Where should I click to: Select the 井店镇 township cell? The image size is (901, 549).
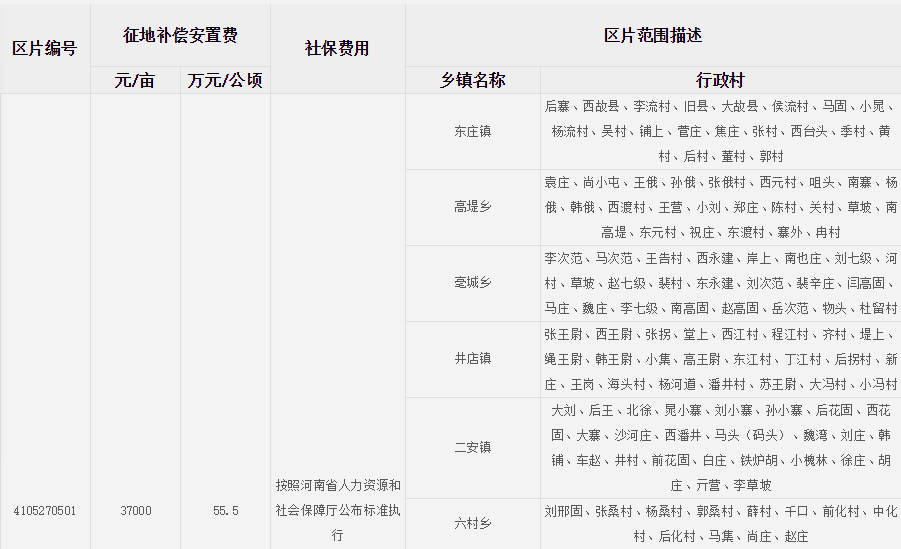(473, 359)
